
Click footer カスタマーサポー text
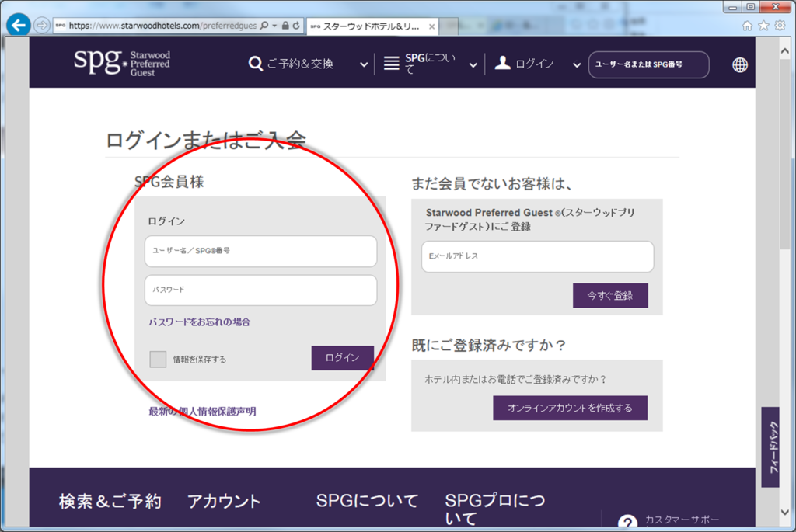click(x=682, y=520)
